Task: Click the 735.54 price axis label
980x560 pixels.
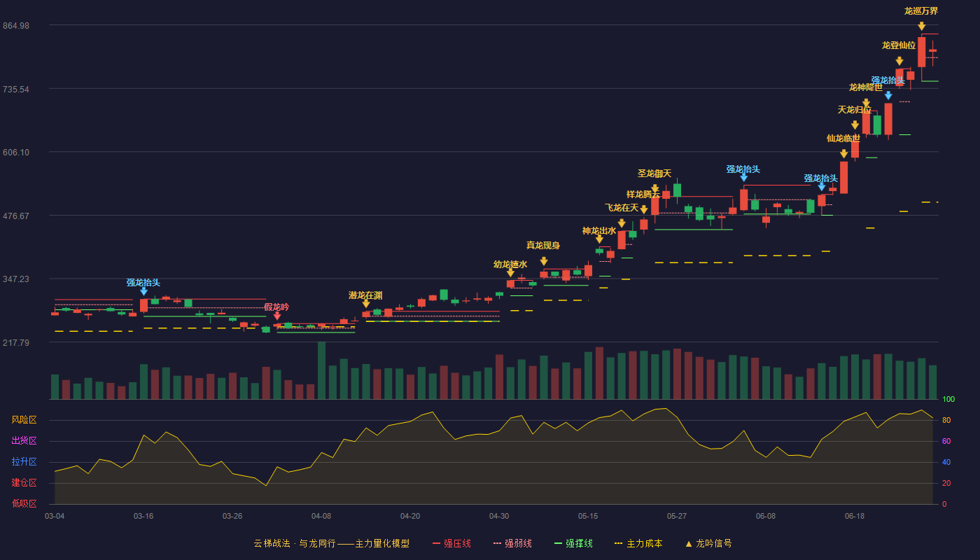Action: click(x=15, y=90)
